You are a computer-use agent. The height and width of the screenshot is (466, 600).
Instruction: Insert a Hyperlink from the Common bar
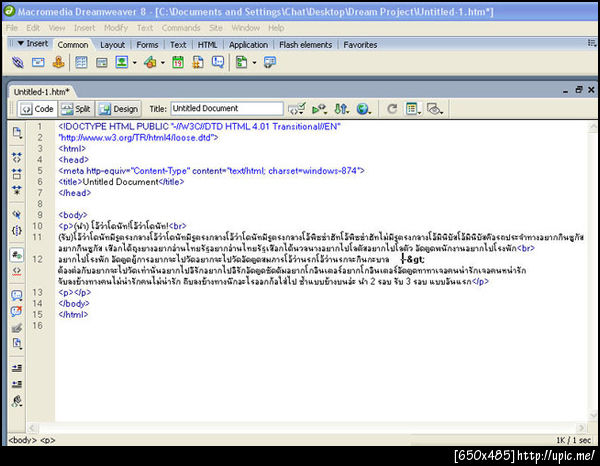point(18,62)
